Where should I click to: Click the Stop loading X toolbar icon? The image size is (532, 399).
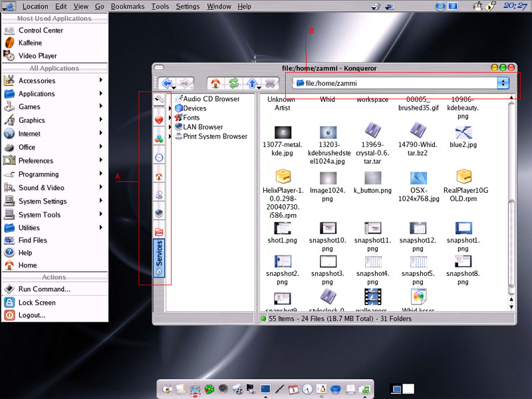270,83
